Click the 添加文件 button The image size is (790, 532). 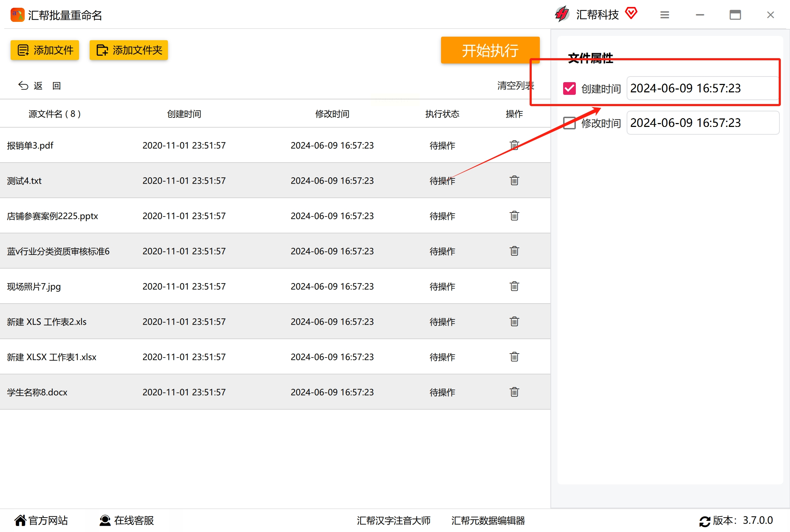[45, 50]
